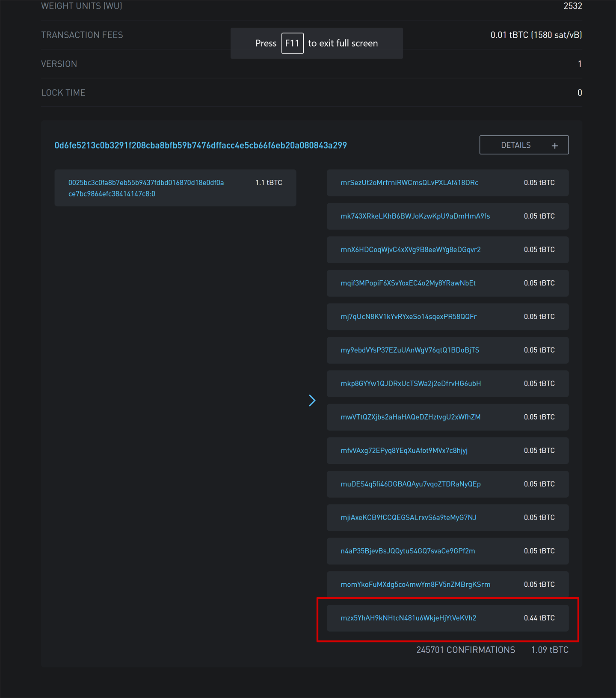Screen dimensions: 616x698
Task: Open output address mk743XRkeLKhB6
Action: (415, 216)
